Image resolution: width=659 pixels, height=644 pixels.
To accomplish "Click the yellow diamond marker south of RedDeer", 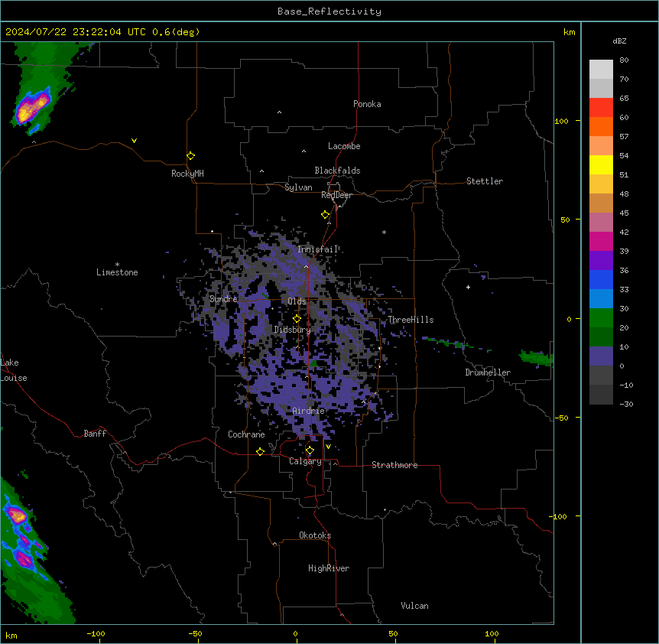I will 326,215.
